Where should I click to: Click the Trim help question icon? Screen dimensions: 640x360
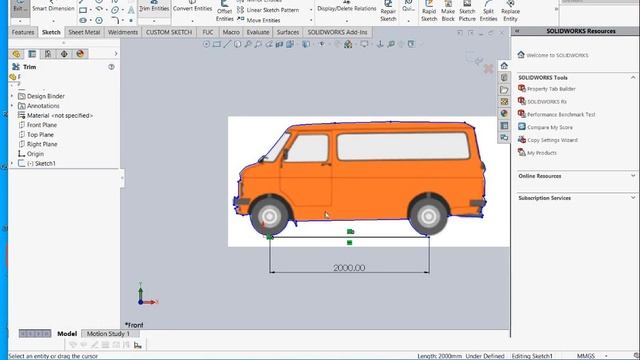(x=111, y=67)
